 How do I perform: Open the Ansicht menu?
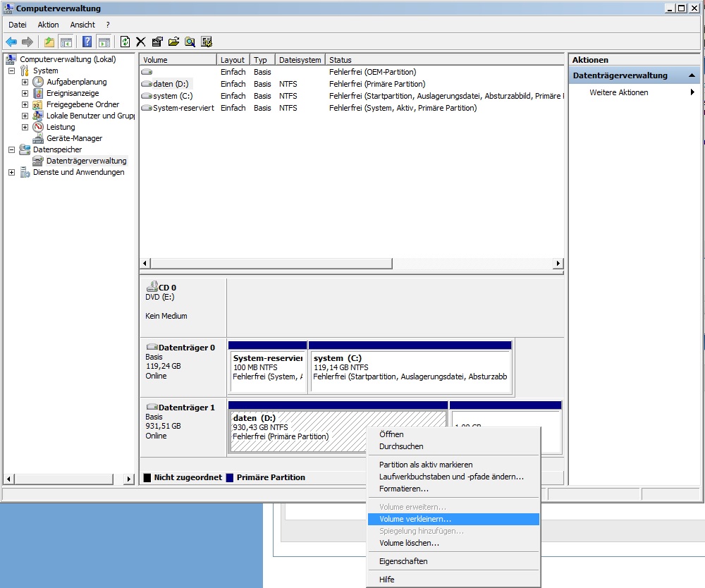(82, 25)
